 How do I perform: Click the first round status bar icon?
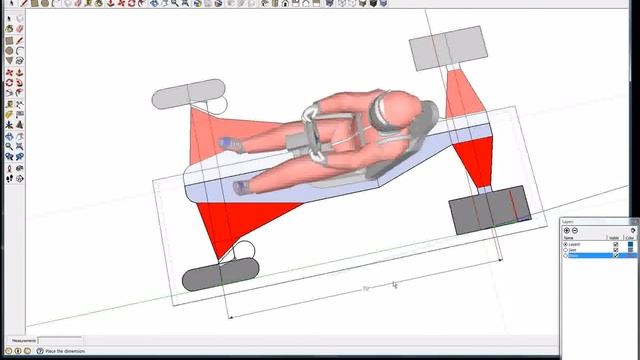pyautogui.click(x=9, y=351)
